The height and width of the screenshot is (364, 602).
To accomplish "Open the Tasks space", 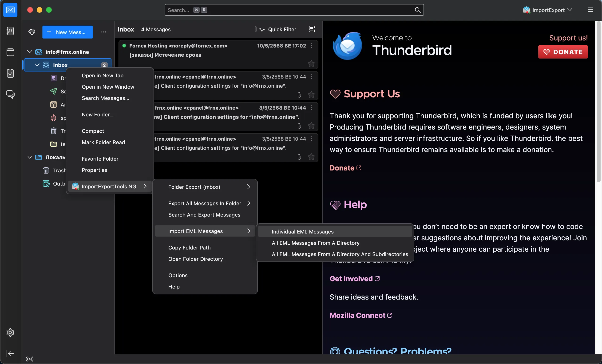I will (x=10, y=73).
